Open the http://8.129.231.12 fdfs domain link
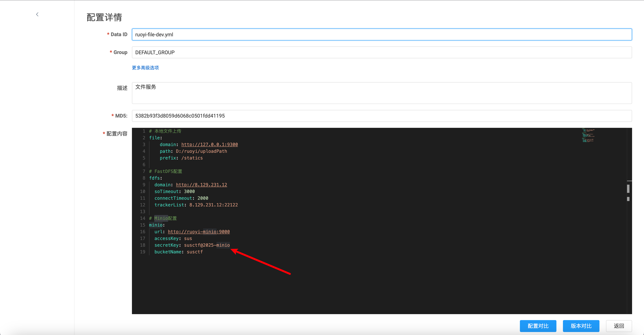 (201, 185)
